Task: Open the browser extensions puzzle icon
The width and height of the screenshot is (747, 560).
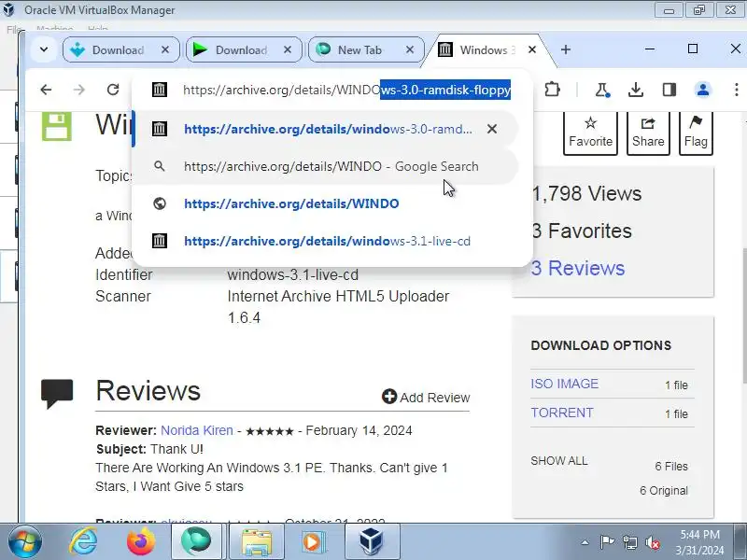Action: (x=552, y=90)
